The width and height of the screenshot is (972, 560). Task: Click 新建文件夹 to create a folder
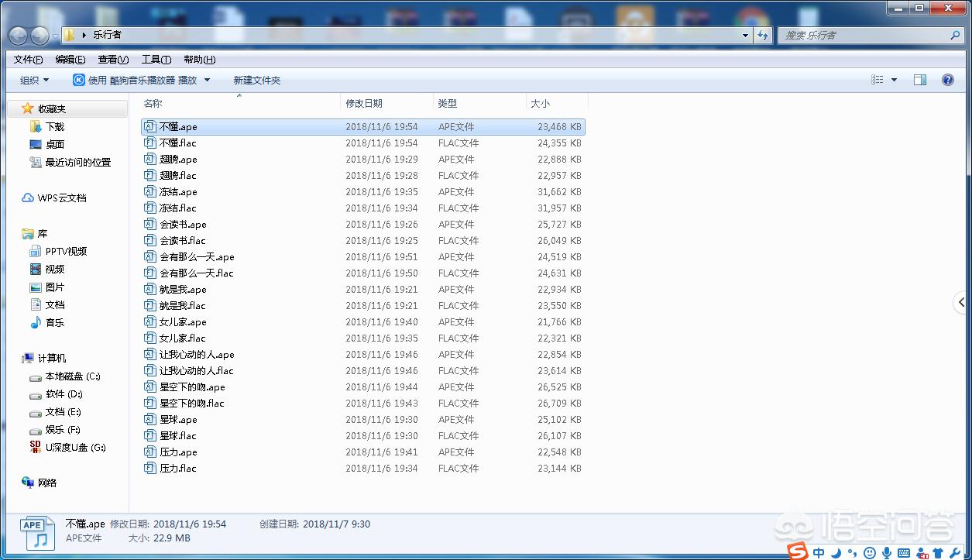click(257, 80)
